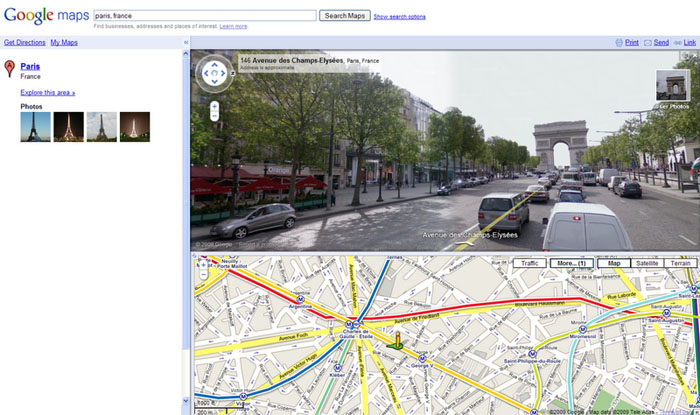Rotate Street View right with the right arrow
This screenshot has width=700, height=415.
[x=223, y=73]
